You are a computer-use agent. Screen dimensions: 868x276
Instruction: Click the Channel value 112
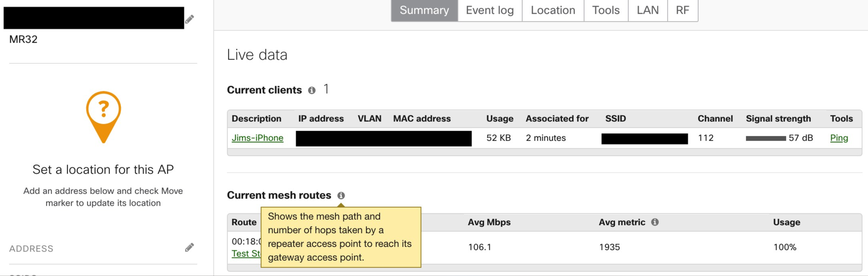(x=706, y=138)
